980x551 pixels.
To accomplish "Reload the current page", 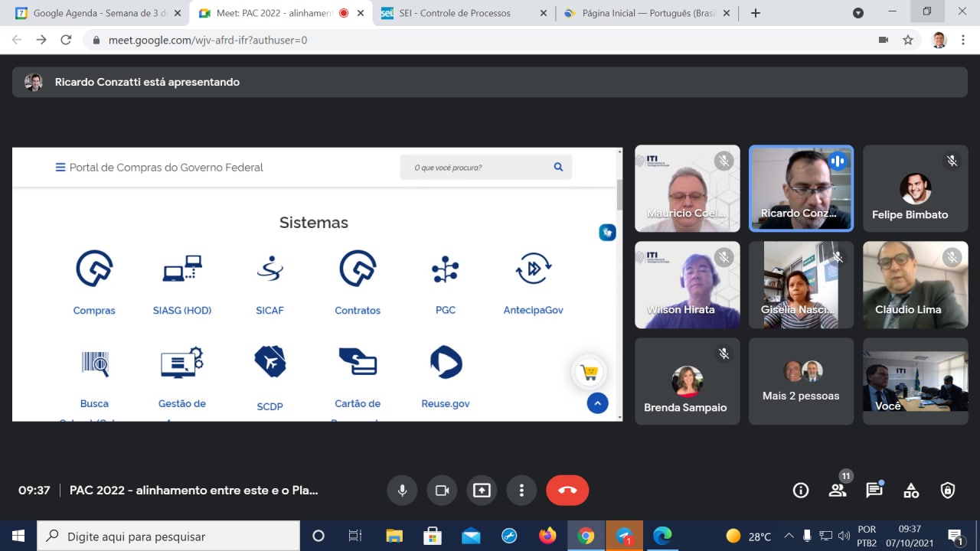I will pos(66,40).
